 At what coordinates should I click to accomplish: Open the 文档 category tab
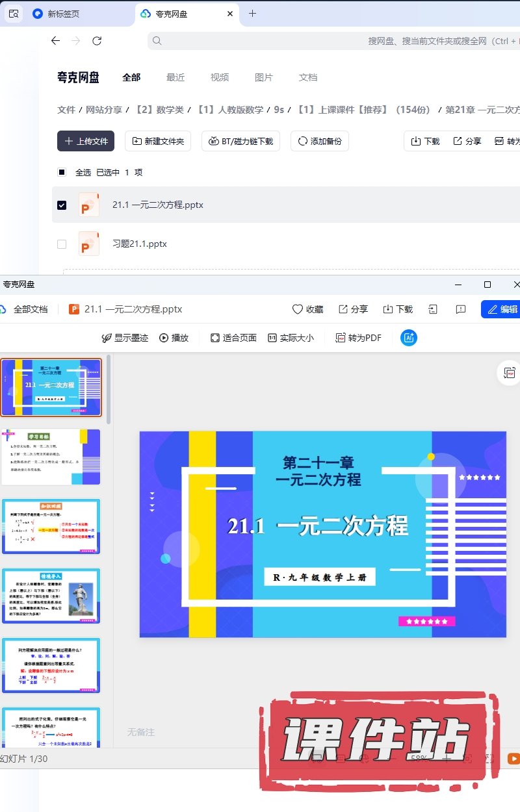click(308, 77)
